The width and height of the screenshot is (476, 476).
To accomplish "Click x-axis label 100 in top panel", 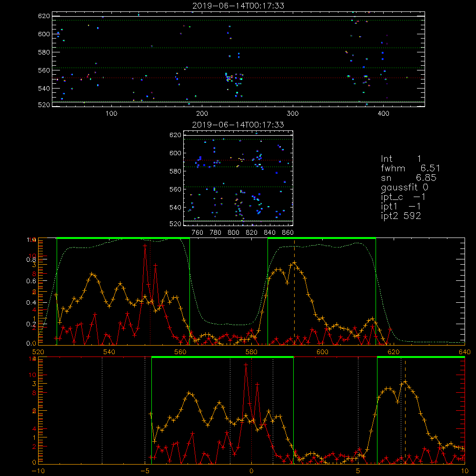I will [x=111, y=114].
